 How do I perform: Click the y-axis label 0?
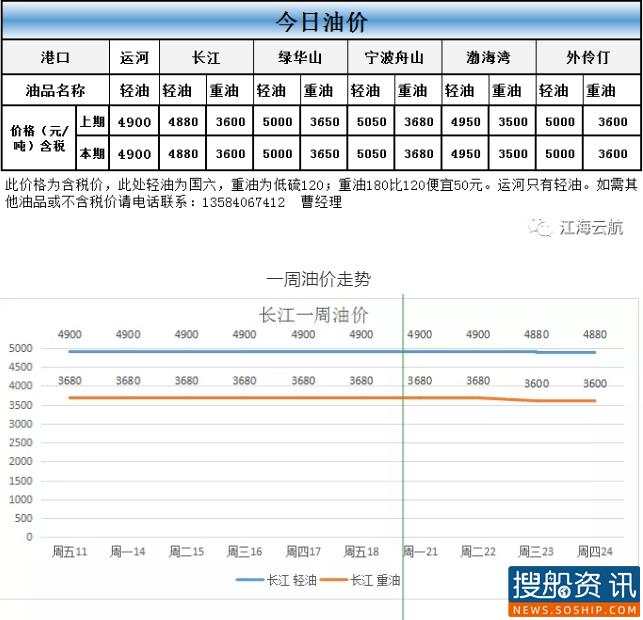pos(29,537)
